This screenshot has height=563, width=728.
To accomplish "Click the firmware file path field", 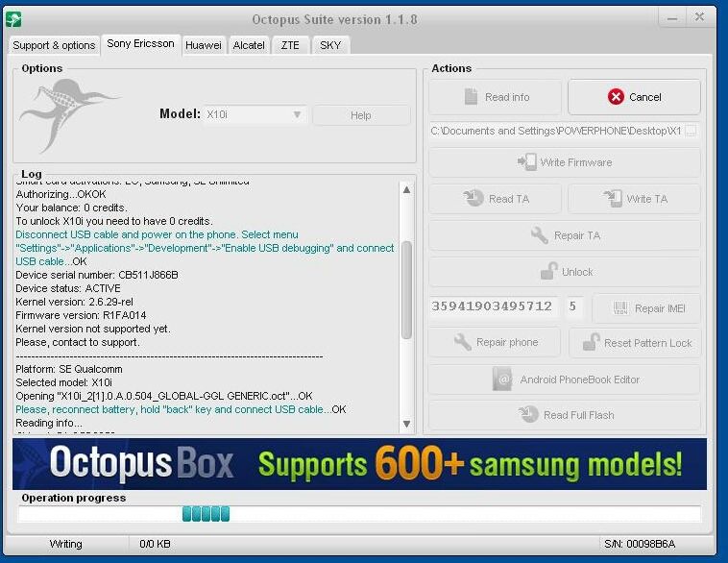I will coord(556,131).
